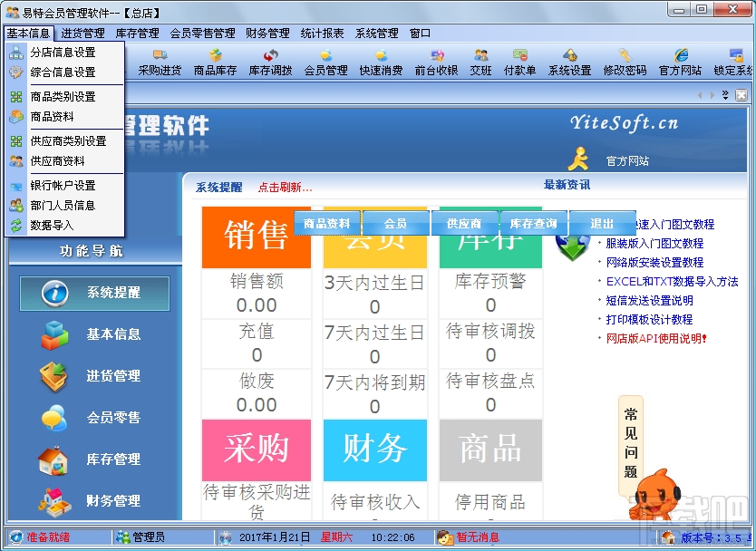Click the 退出 exit quick button
The height and width of the screenshot is (551, 756).
point(603,221)
